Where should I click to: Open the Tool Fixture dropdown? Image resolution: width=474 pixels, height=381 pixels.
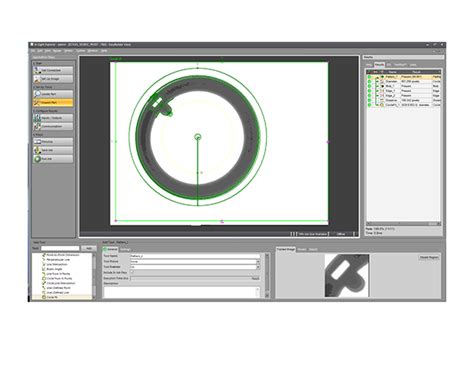[258, 262]
